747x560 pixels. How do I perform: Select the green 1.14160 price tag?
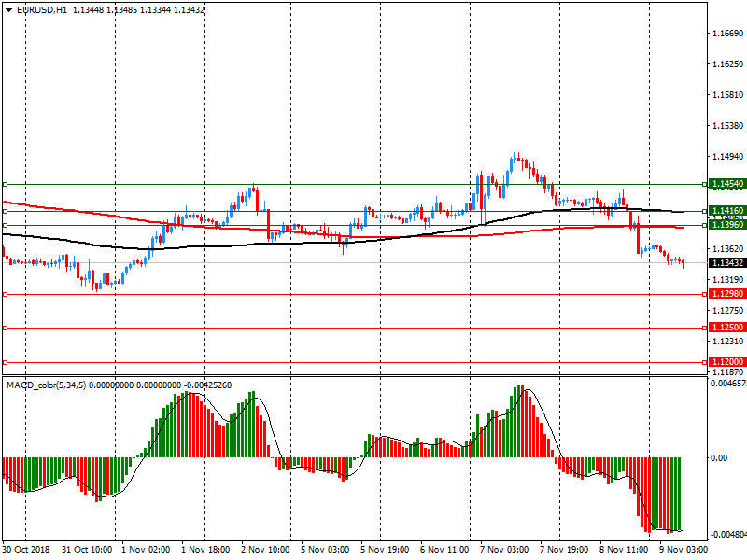point(726,211)
